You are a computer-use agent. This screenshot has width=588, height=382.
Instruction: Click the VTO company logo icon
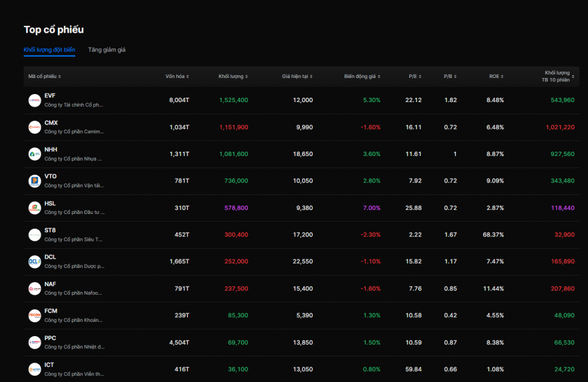34,181
